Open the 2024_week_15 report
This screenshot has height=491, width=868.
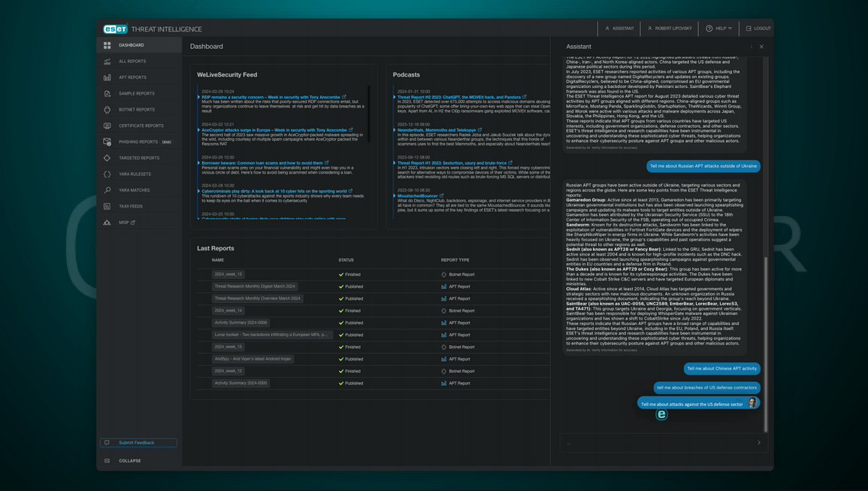pos(228,274)
